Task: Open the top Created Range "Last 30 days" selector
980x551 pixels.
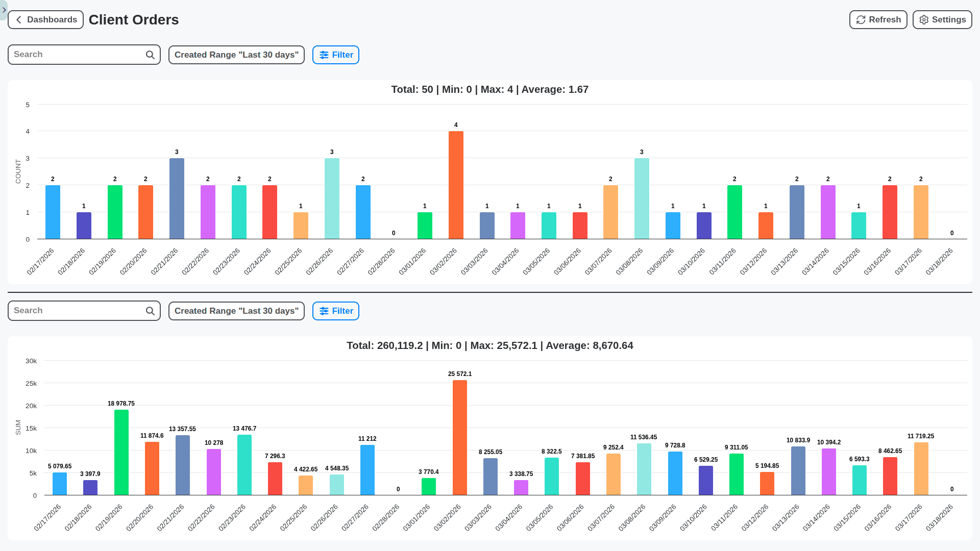Action: (x=236, y=55)
